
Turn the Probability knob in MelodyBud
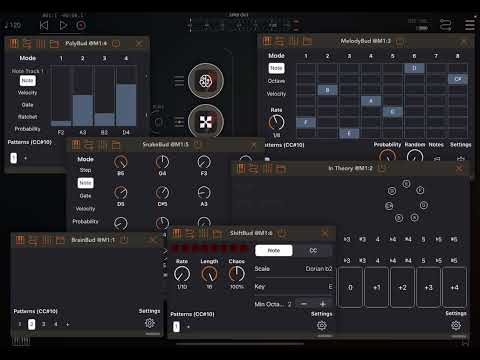[387, 155]
